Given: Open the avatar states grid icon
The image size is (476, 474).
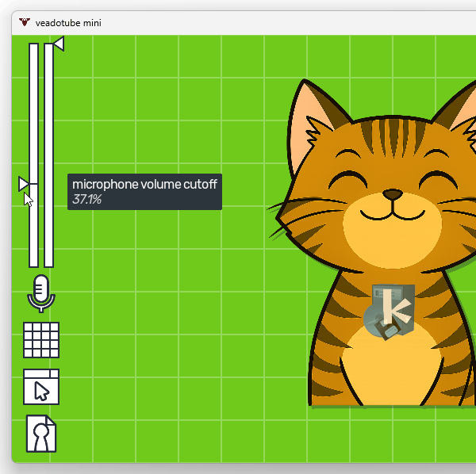Looking at the screenshot, I should (41, 340).
